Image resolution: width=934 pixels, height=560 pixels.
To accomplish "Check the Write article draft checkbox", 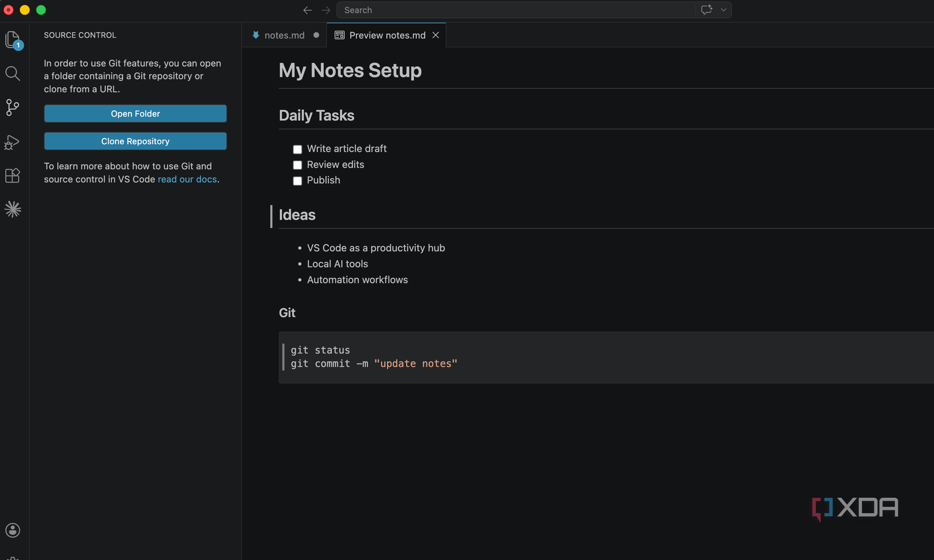I will coord(297,149).
